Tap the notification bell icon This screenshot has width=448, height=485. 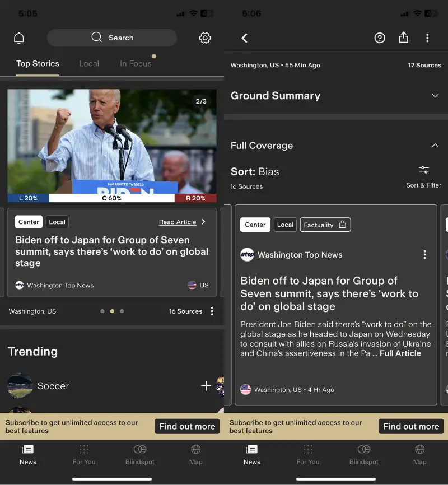(19, 38)
